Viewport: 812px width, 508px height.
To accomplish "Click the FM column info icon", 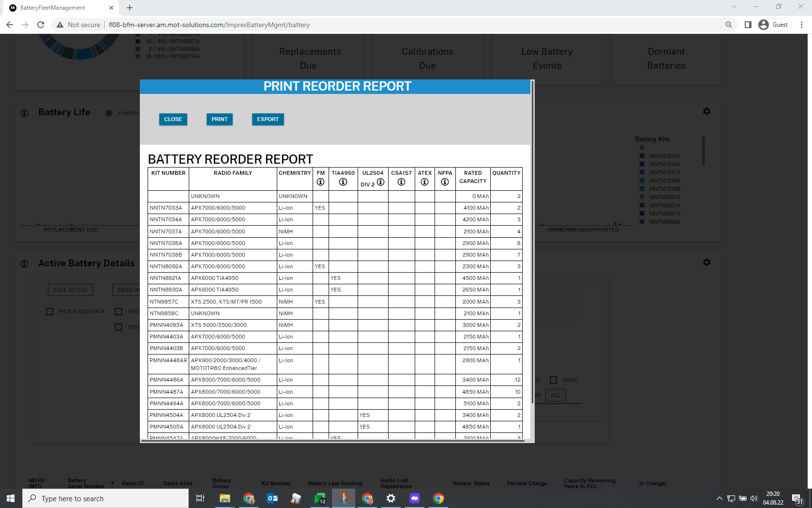I will (x=320, y=182).
